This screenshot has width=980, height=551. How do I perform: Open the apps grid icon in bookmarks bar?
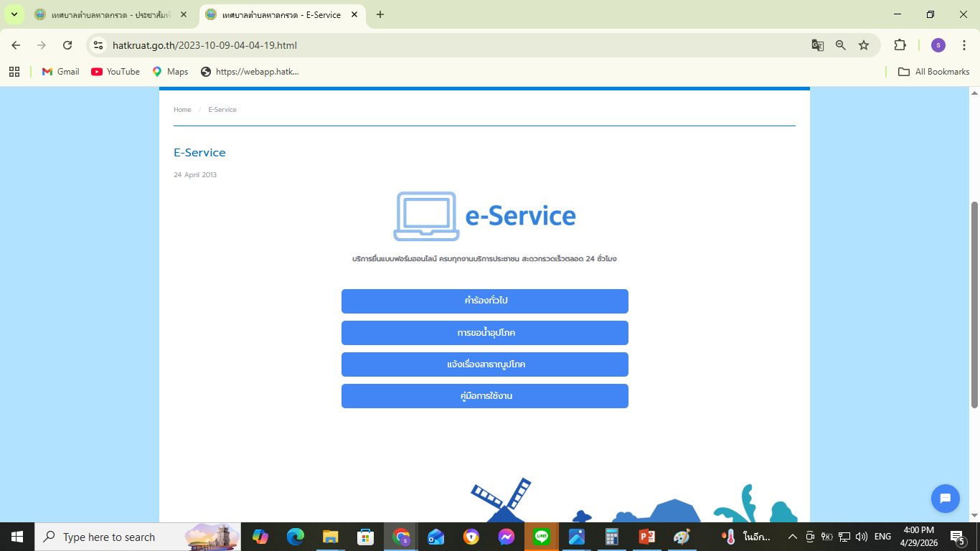[14, 72]
